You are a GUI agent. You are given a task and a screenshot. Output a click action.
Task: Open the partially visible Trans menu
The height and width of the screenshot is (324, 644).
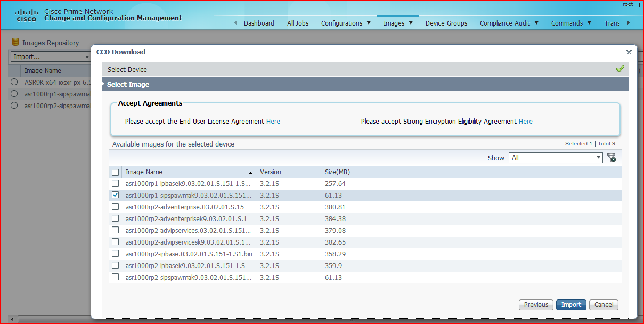[x=612, y=23]
